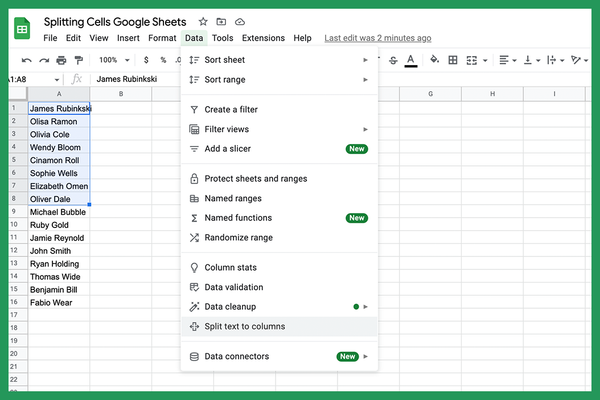Select row 12 header
The image size is (600, 400).
tap(18, 251)
